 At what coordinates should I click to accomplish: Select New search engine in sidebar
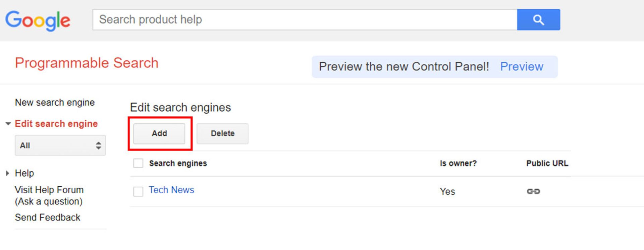[x=55, y=103]
